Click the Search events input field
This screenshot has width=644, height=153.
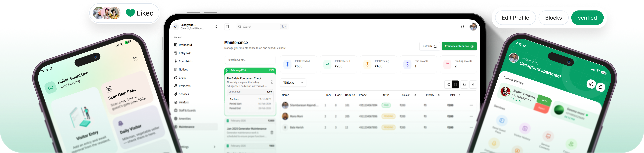pyautogui.click(x=250, y=60)
